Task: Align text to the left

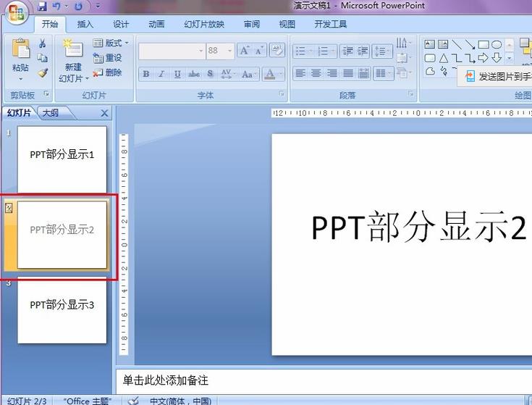Action: click(300, 73)
